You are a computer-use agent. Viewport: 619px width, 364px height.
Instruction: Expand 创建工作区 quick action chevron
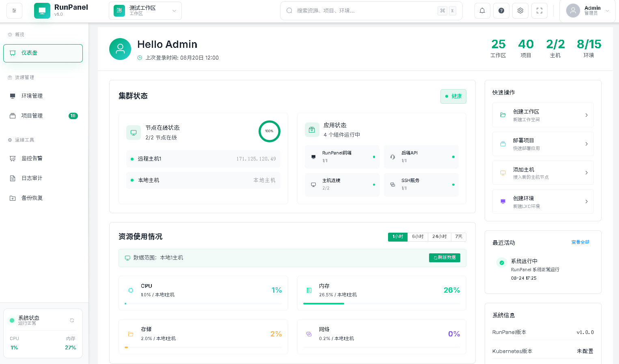[587, 115]
